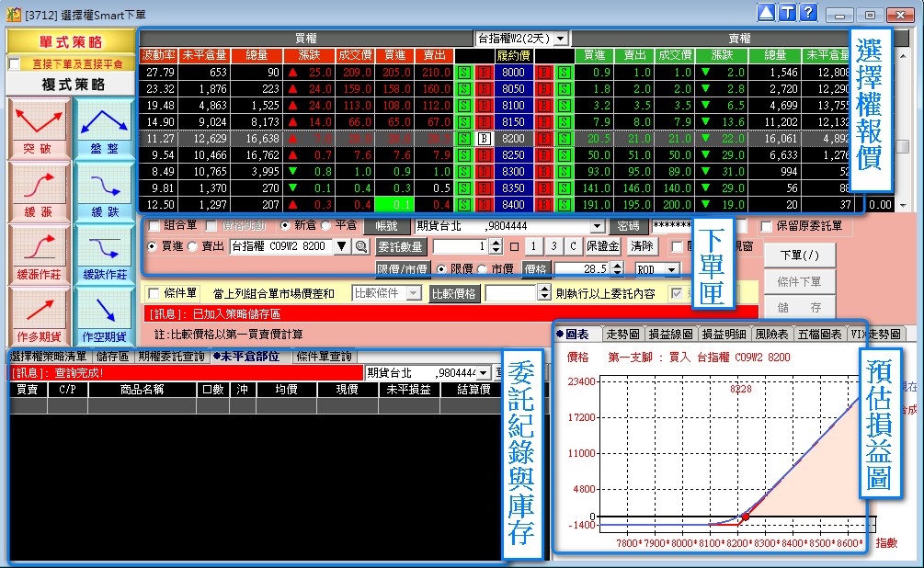Image resolution: width=924 pixels, height=568 pixels.
Task: Open the 條件單查詢 tab
Action: click(324, 357)
